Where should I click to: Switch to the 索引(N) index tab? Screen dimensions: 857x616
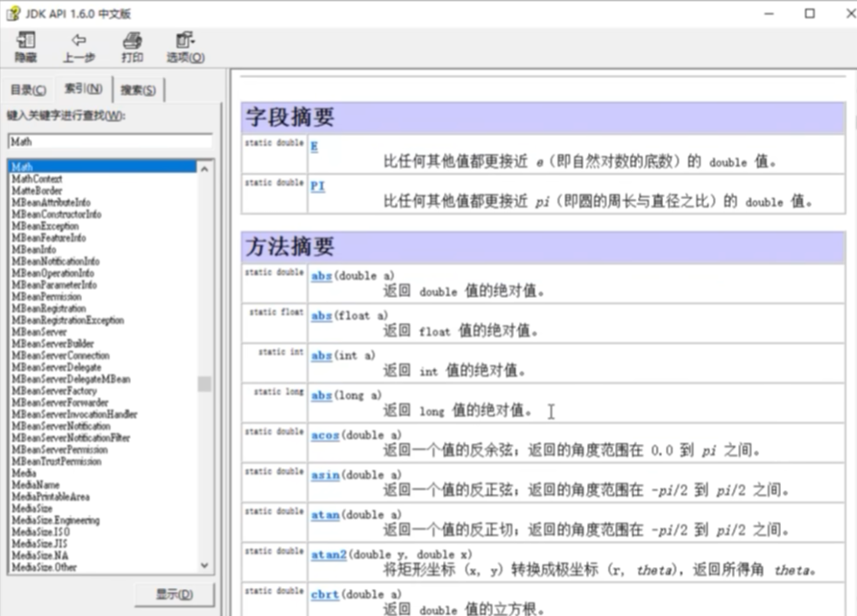83,88
